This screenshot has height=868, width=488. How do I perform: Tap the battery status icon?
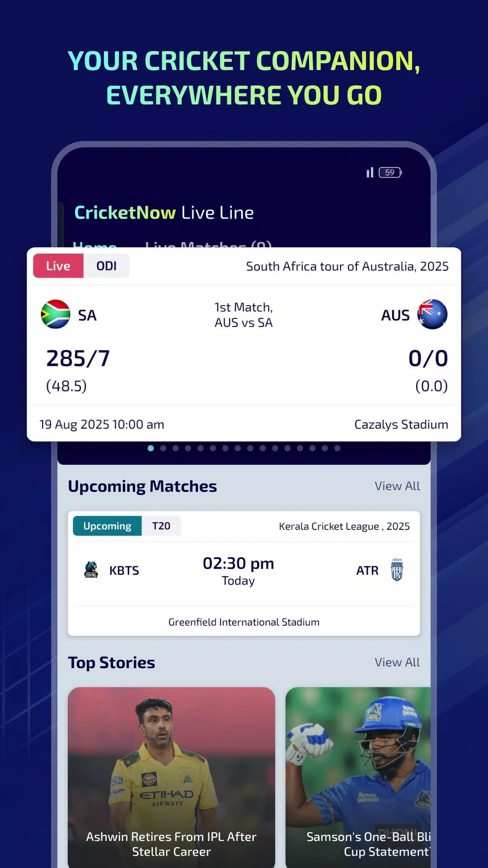click(x=390, y=173)
